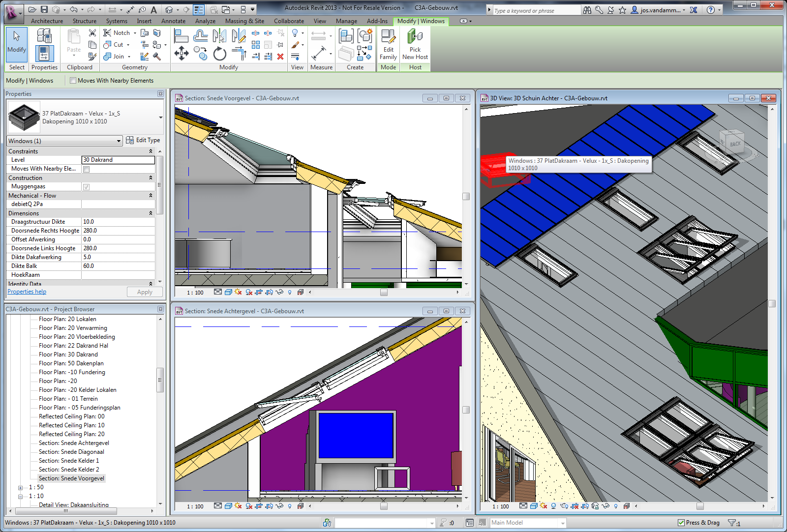
Task: Click the Project Browser vertical scrollbar thumb
Action: click(160, 380)
